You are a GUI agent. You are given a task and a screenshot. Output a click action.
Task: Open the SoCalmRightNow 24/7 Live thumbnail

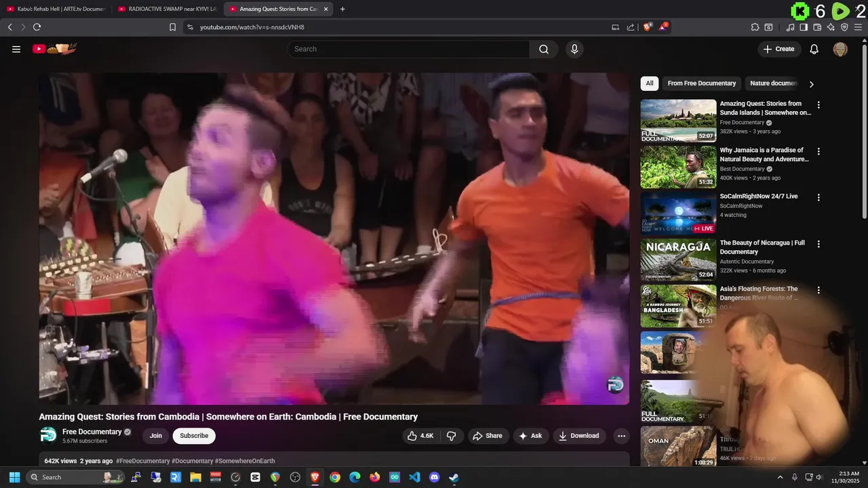pos(678,213)
